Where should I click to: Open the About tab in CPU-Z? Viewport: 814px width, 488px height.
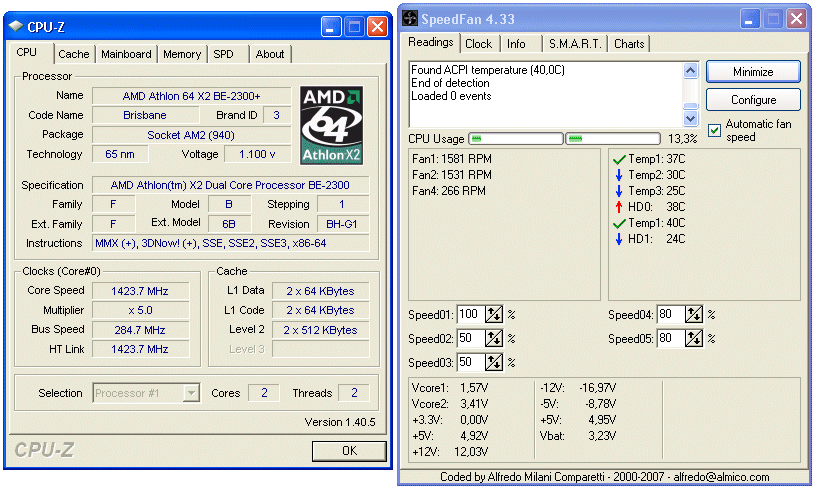click(x=270, y=54)
